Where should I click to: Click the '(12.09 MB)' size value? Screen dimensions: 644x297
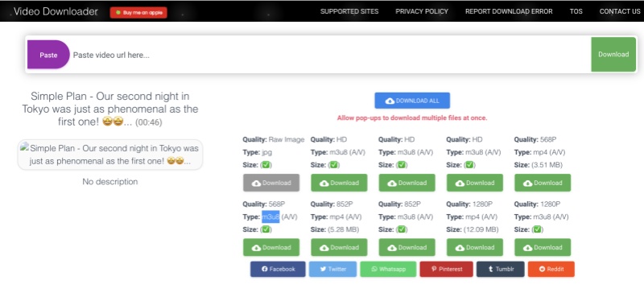pyautogui.click(x=481, y=229)
